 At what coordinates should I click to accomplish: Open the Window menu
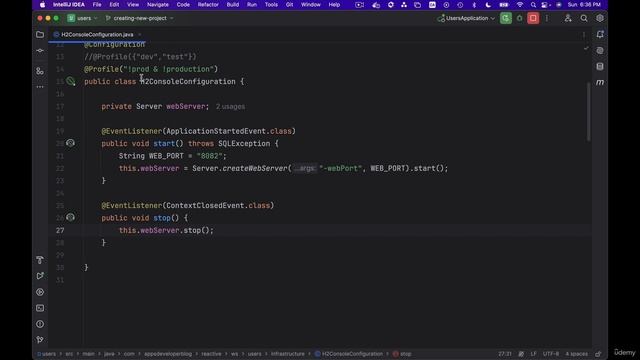311,5
